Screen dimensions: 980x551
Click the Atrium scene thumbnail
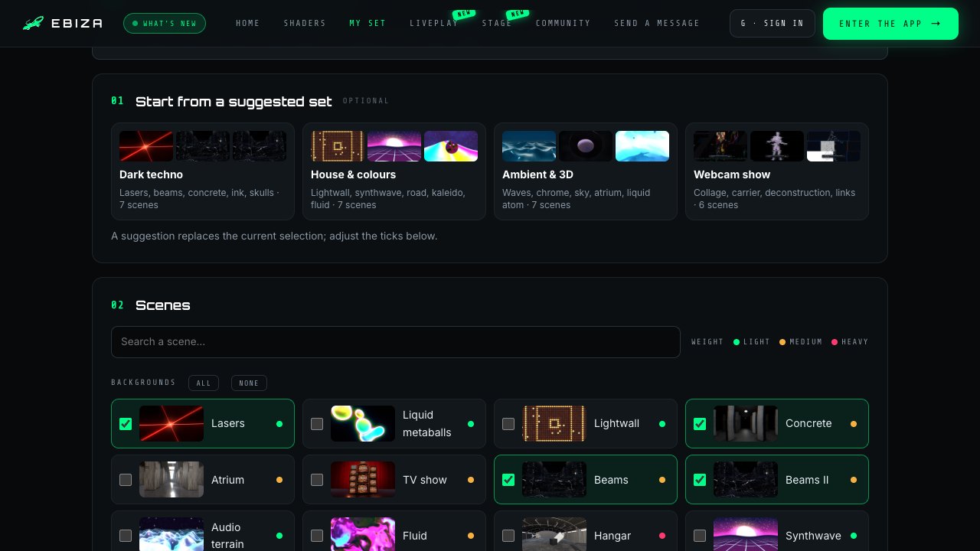171,480
